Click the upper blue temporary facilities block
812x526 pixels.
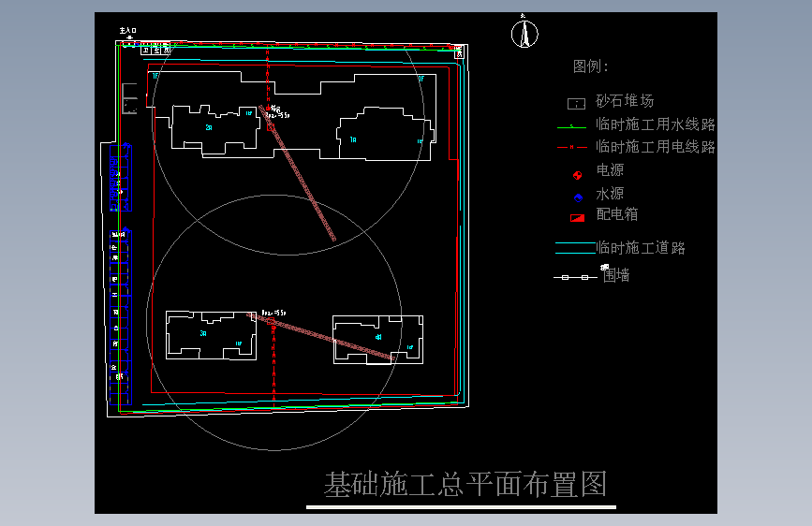pos(121,178)
